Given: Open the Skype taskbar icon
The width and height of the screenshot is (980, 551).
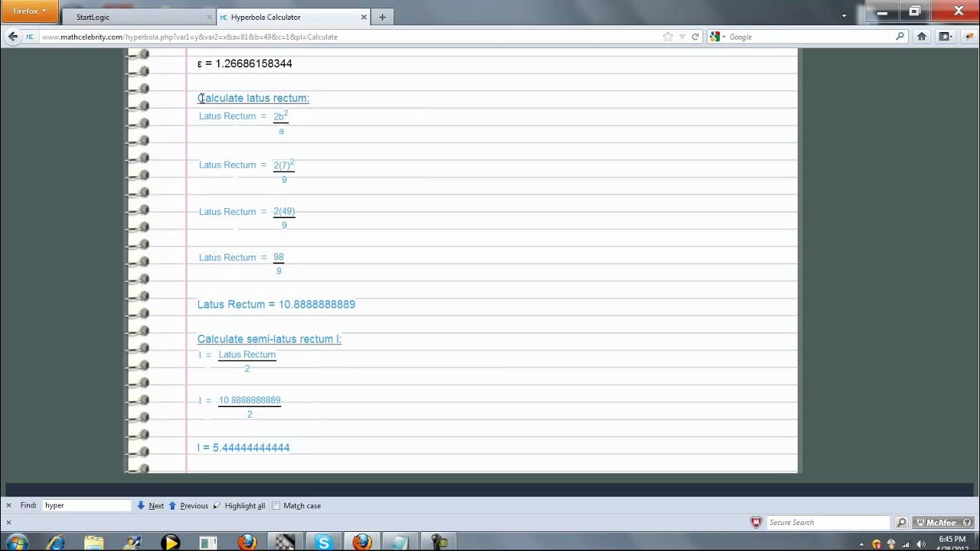Looking at the screenshot, I should tap(323, 543).
